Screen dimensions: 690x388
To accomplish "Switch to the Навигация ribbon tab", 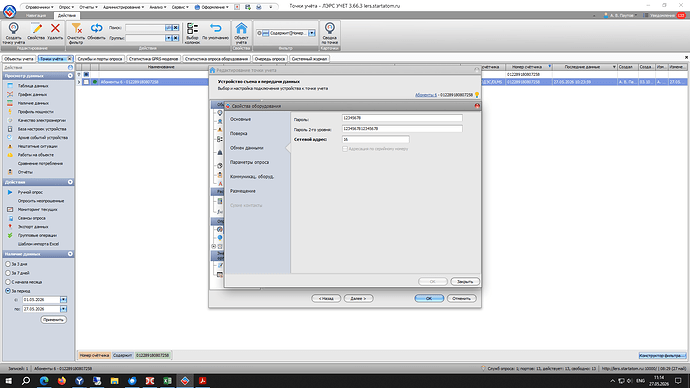I will point(36,15).
